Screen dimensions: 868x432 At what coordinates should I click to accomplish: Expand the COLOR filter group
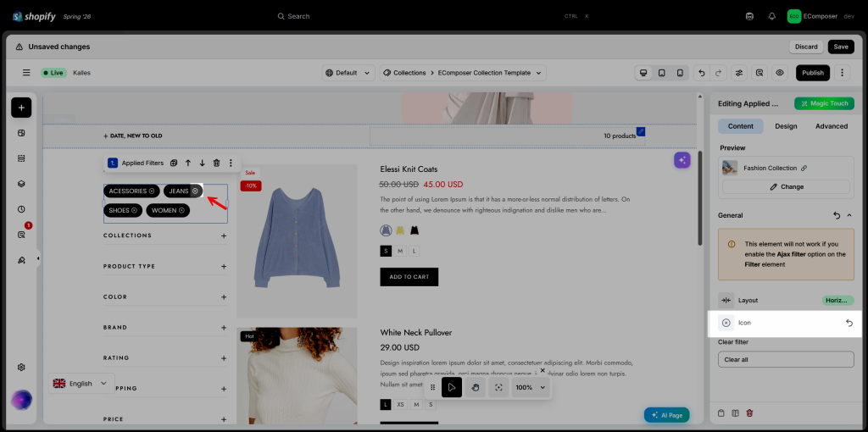(224, 297)
